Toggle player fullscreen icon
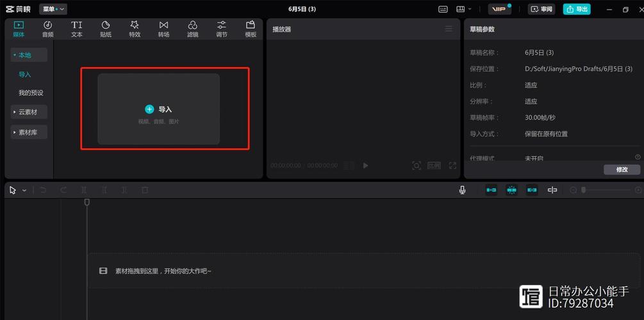Screen dimensions: 644x320 pos(452,165)
